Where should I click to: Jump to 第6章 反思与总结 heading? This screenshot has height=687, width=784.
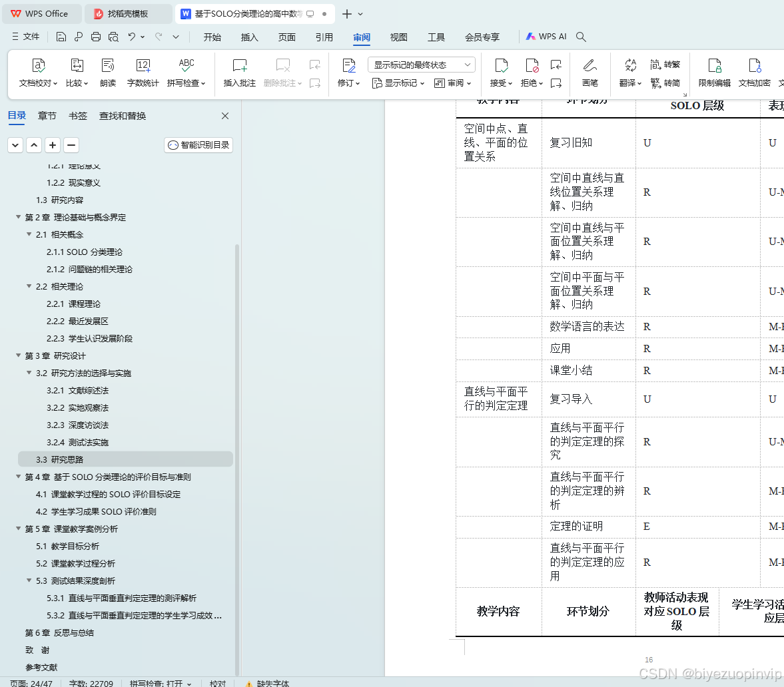point(59,632)
